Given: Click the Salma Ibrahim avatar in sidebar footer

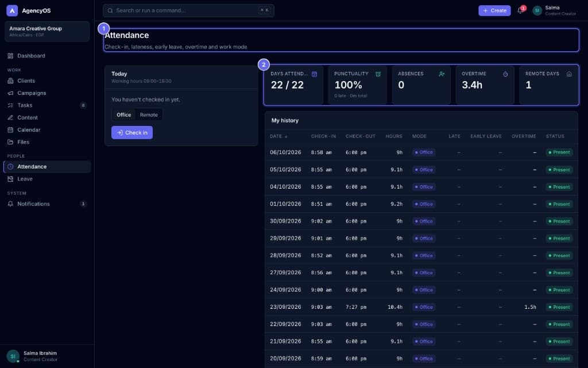Looking at the screenshot, I should click(x=13, y=356).
